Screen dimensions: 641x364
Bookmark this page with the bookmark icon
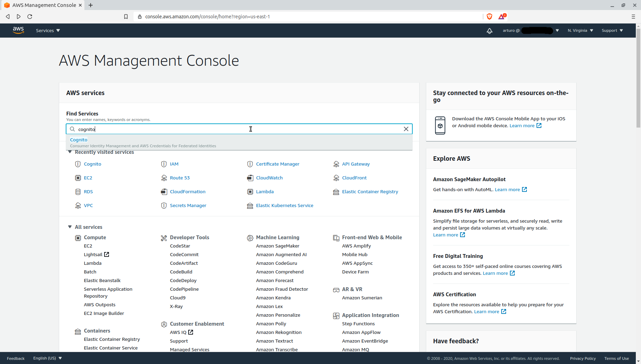pos(126,17)
